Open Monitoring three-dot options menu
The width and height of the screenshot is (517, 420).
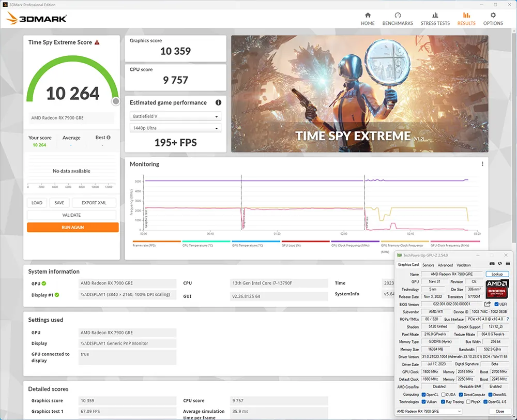(x=482, y=164)
